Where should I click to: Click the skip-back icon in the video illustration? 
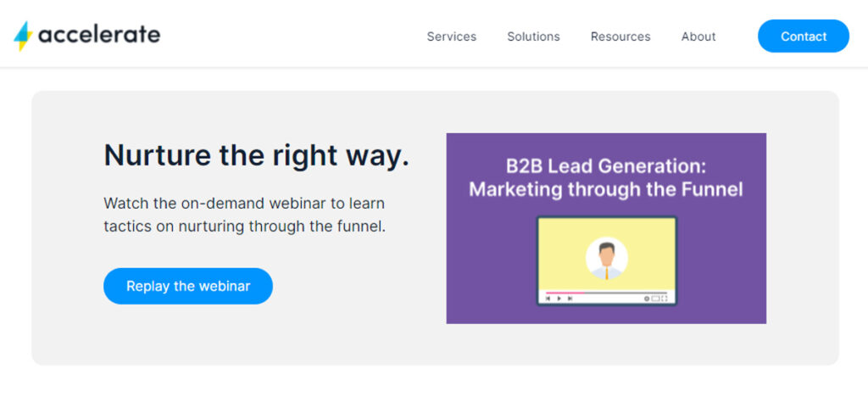click(548, 299)
